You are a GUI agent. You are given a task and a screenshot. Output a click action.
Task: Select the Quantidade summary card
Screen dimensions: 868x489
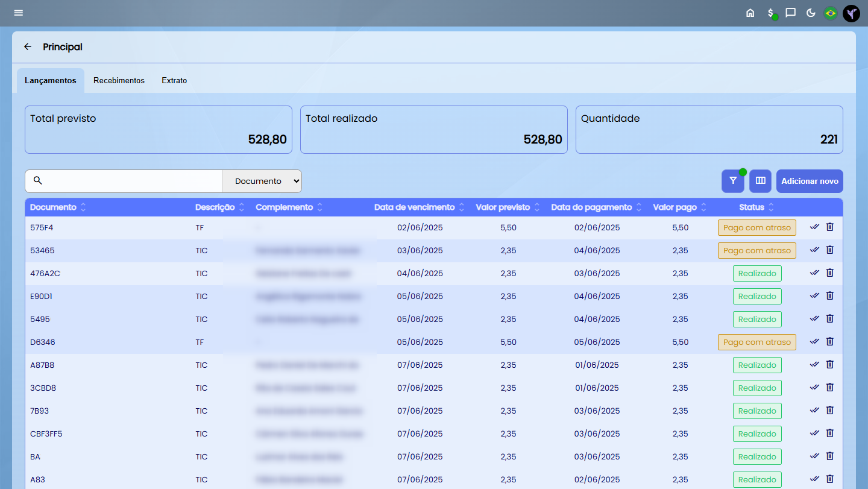[x=709, y=130]
